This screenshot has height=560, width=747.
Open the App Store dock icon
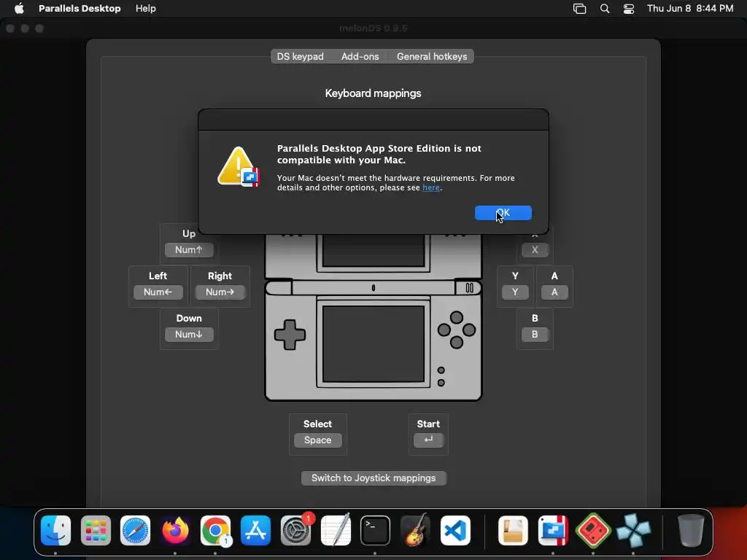255,531
